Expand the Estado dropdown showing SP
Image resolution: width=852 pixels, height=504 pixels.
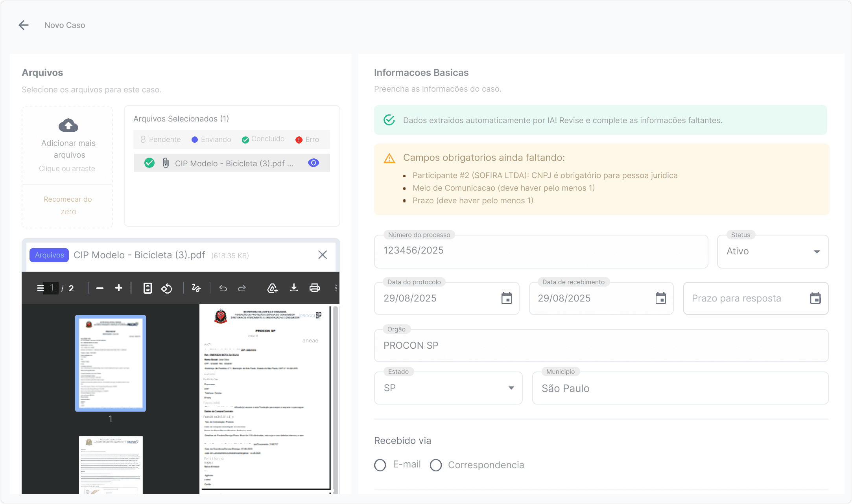[448, 388]
